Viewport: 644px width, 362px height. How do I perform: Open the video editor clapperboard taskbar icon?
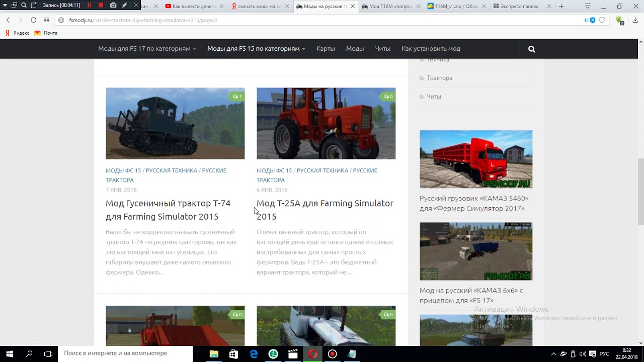click(293, 354)
